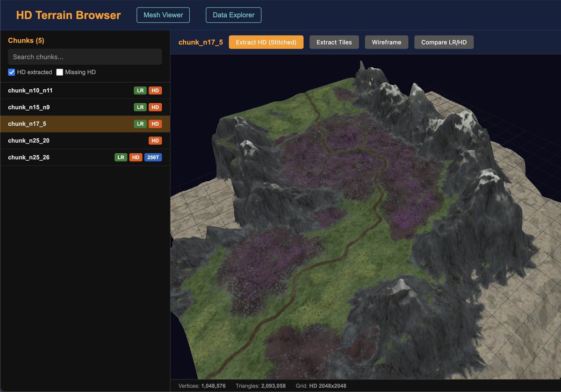
Task: Click the HD badge on chunk_n15_n9
Action: click(x=155, y=107)
